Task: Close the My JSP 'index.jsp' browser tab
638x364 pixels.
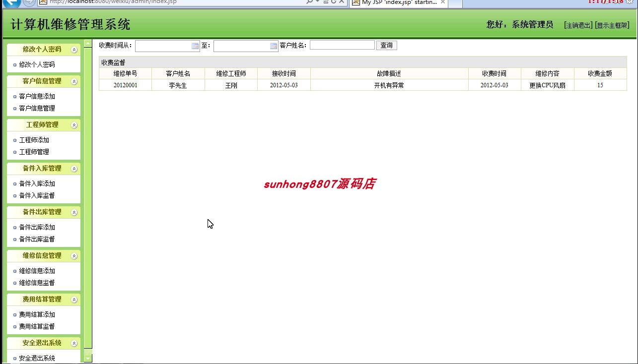Action: pos(443,2)
